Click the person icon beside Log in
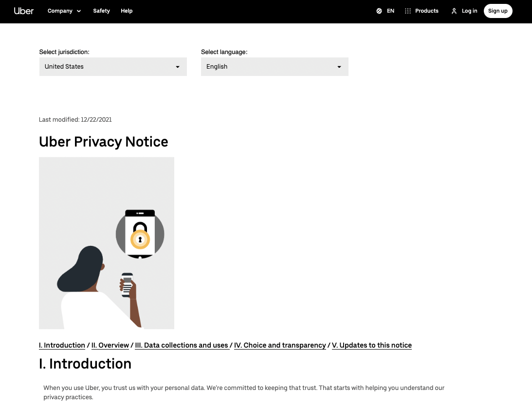532x407 pixels. coord(454,11)
